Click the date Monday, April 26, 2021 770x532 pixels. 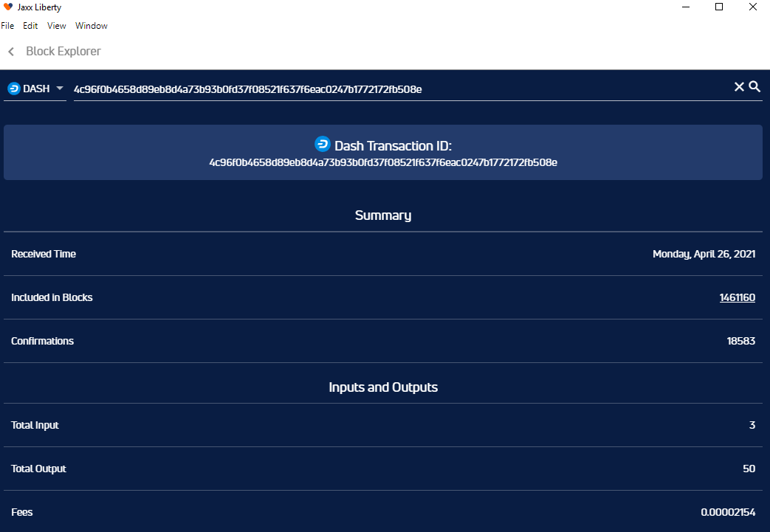(704, 255)
